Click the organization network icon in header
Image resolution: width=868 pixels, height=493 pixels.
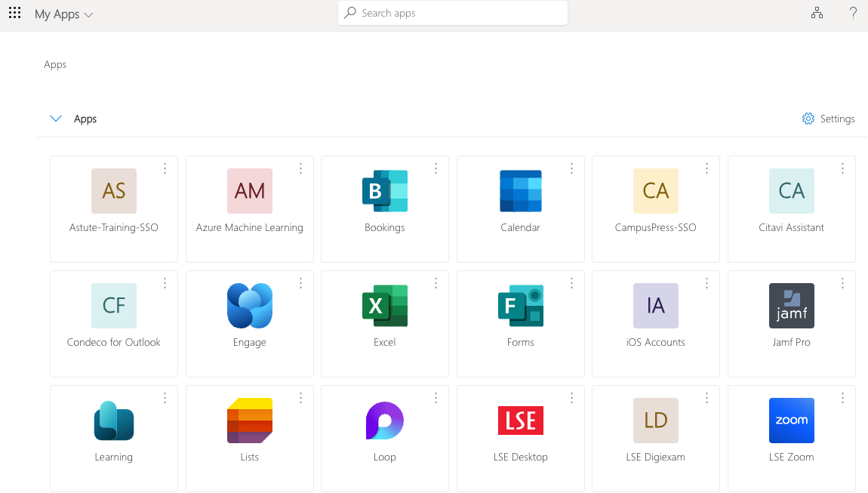tap(817, 13)
